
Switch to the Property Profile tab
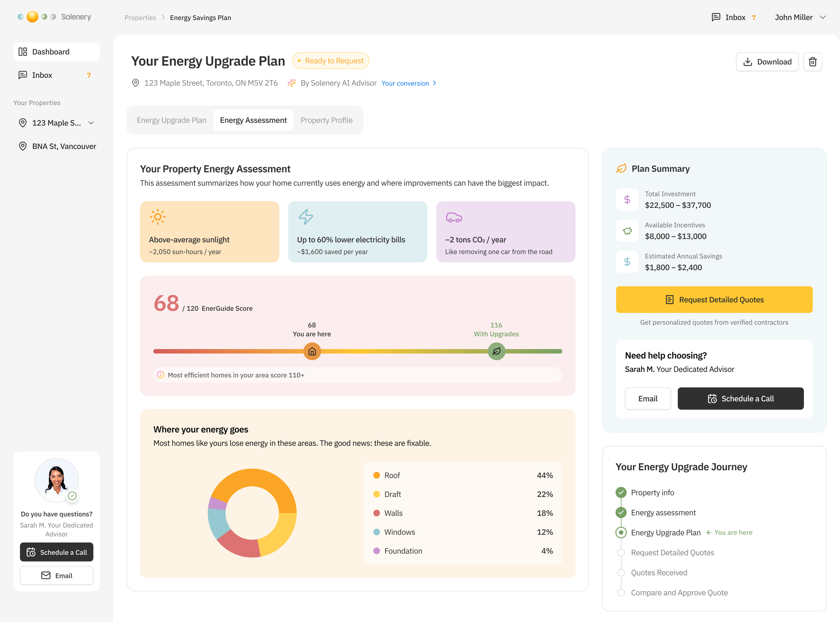tap(326, 120)
